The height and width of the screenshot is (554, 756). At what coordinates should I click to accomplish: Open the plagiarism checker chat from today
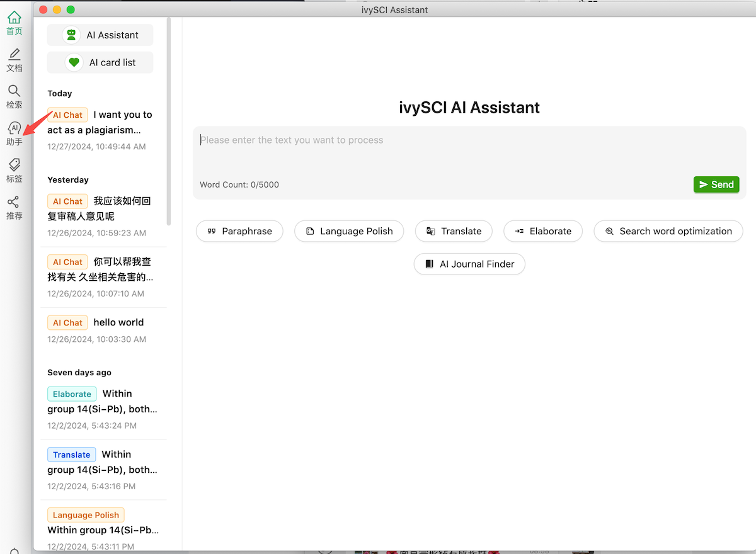[103, 130]
